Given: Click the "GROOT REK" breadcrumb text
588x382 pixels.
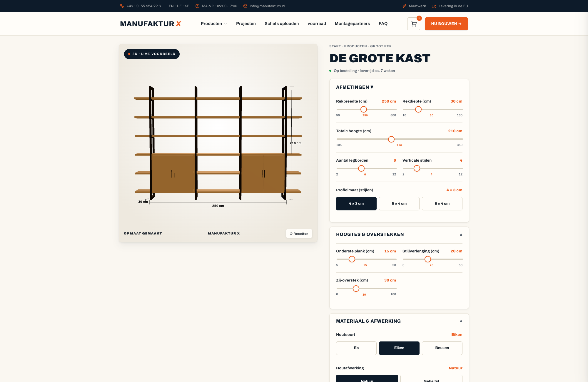Looking at the screenshot, I should (381, 46).
